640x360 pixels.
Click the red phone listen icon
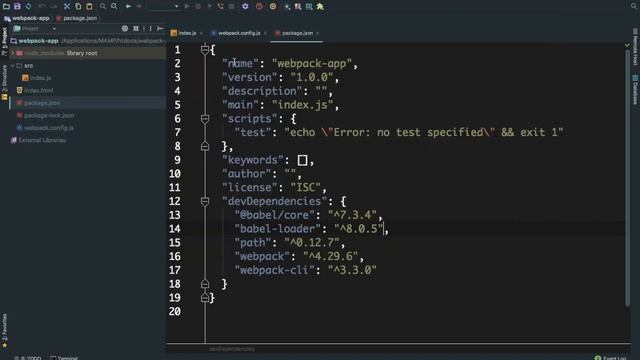(x=220, y=7)
